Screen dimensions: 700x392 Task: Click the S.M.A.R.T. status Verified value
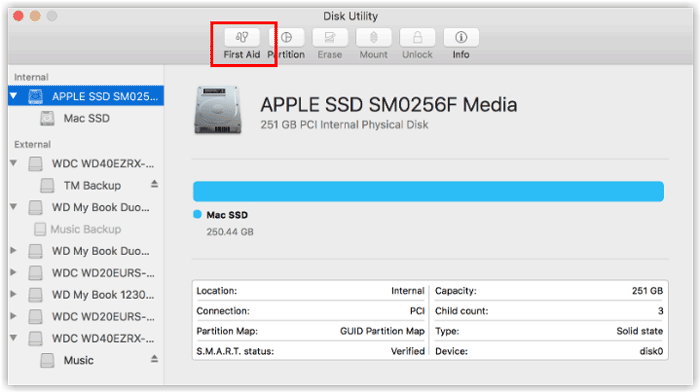tap(408, 351)
